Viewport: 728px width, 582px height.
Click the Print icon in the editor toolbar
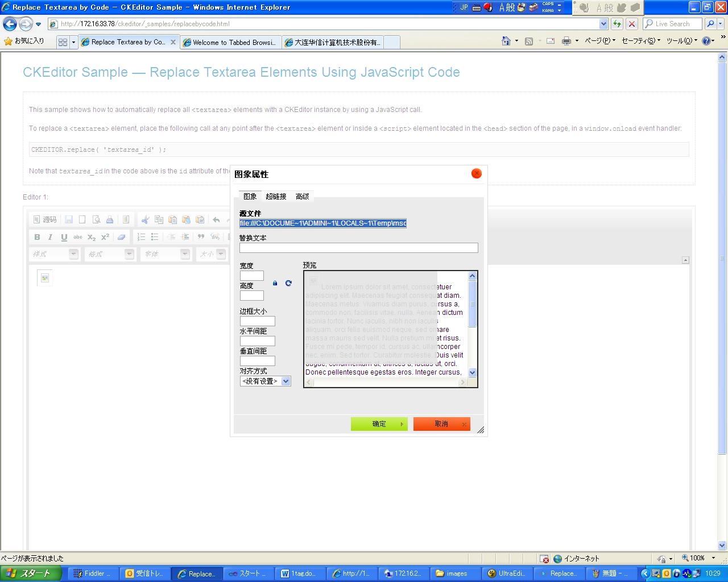coord(110,219)
